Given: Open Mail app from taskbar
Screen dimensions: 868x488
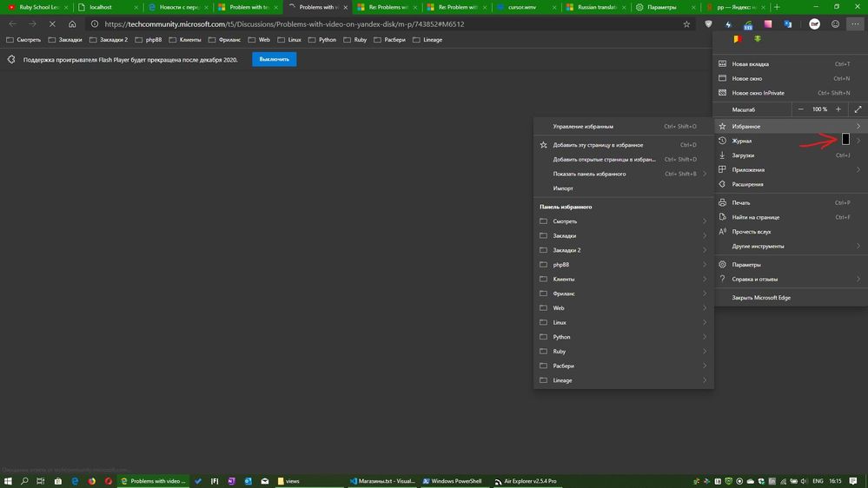Looking at the screenshot, I should (265, 481).
